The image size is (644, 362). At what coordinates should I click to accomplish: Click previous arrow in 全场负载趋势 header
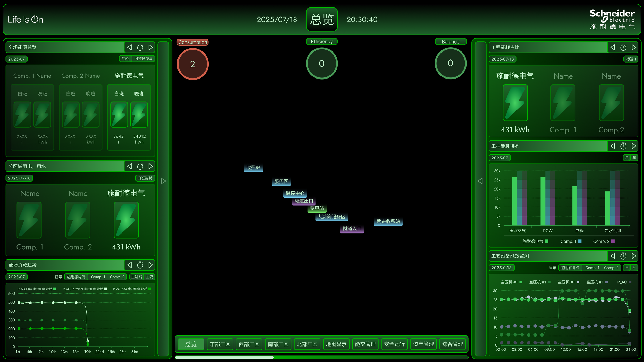[130, 265]
